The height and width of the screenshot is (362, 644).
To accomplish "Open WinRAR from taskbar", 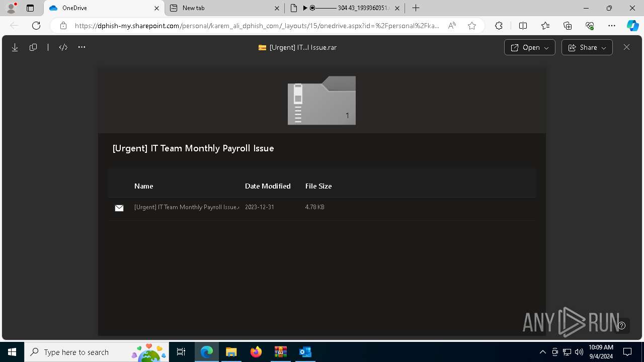I will 281,352.
